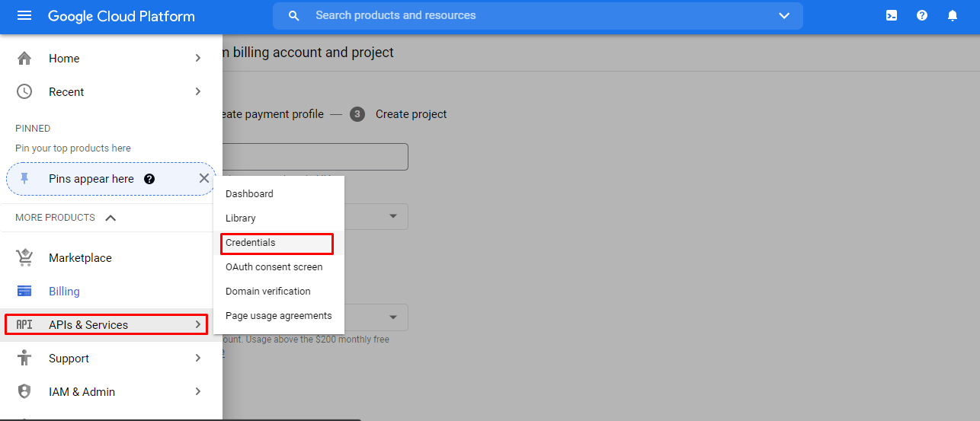Open the hamburger navigation menu
Viewport: 980px width, 421px height.
[x=24, y=15]
